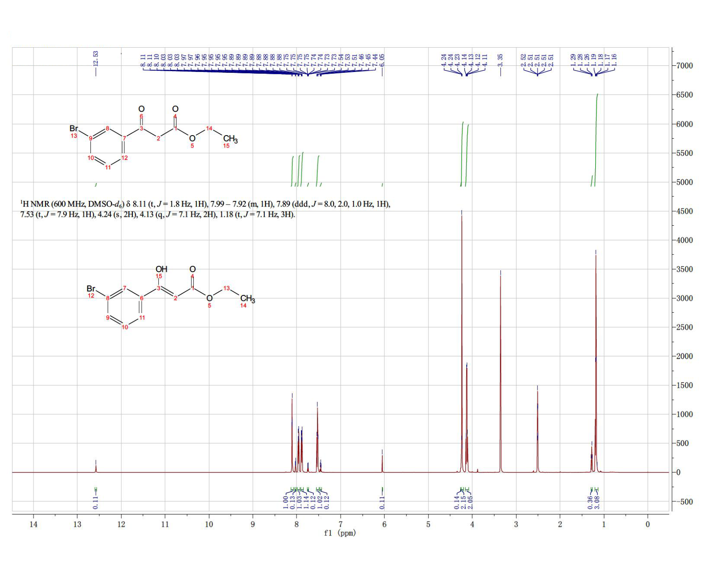Click the 12.53 peak label at top
Screen dimensions: 728x563
click(x=96, y=58)
